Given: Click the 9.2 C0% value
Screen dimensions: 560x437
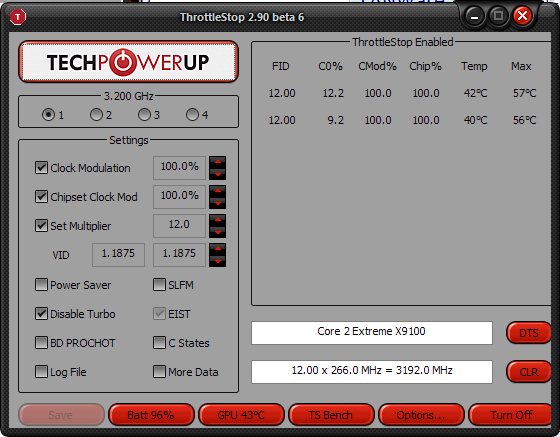Looking at the screenshot, I should (335, 120).
